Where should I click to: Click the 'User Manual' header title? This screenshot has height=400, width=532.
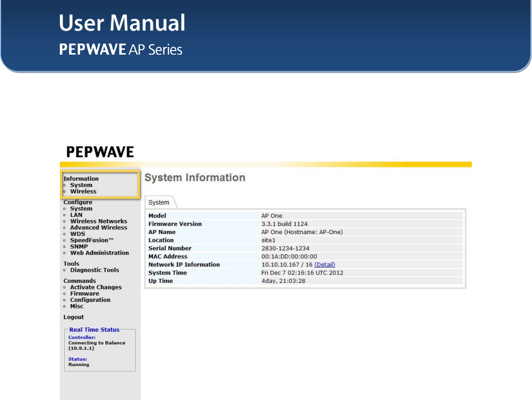tap(122, 23)
